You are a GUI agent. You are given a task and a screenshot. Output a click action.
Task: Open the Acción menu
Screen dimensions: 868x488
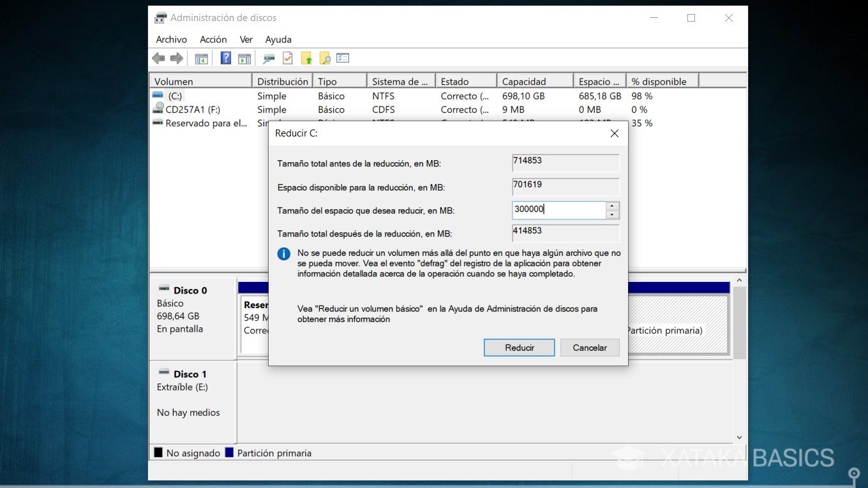[213, 39]
